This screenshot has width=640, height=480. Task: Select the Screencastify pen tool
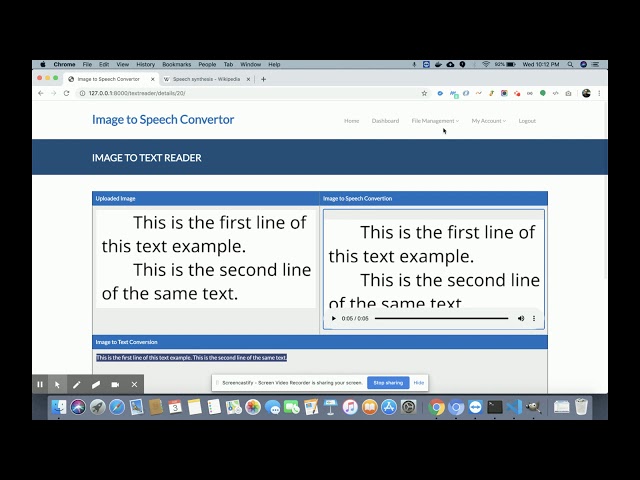[x=76, y=384]
